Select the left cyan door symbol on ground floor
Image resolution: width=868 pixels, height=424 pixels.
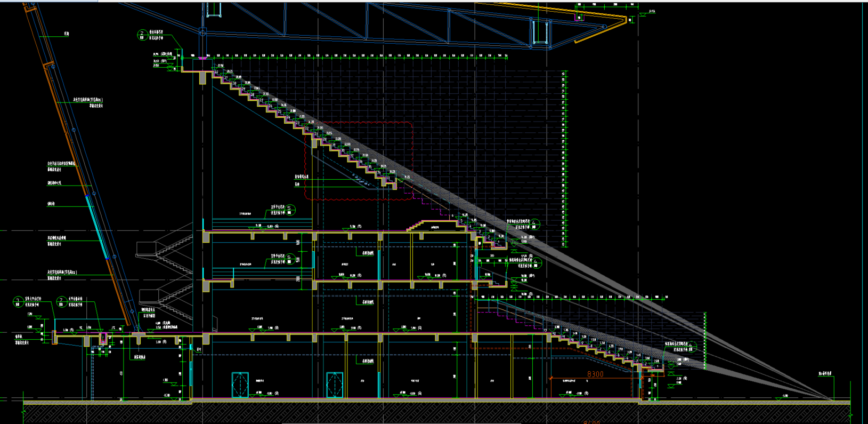coord(240,385)
